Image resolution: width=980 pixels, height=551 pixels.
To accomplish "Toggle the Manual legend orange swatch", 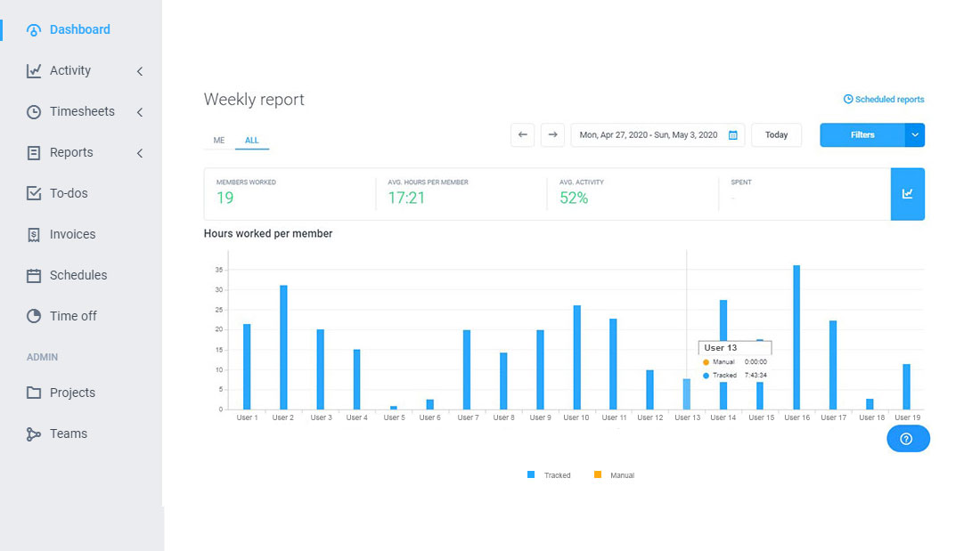I will [x=598, y=474].
